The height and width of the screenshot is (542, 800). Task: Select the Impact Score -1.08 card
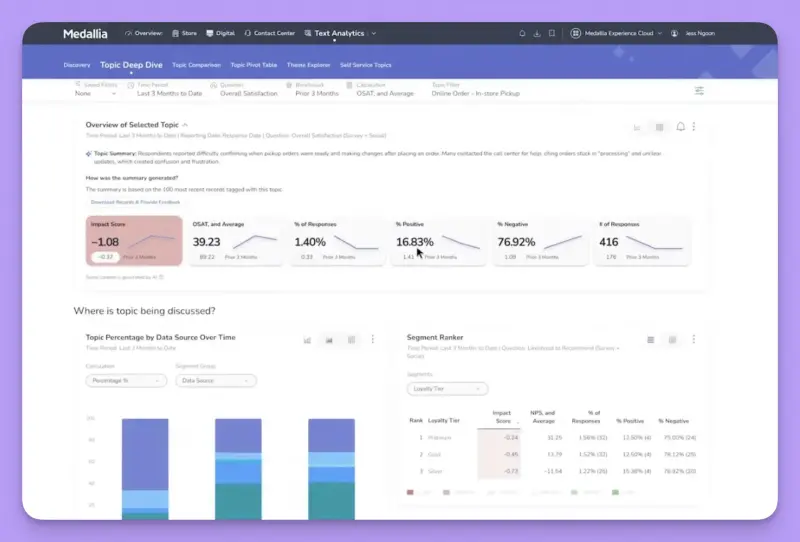tap(134, 241)
